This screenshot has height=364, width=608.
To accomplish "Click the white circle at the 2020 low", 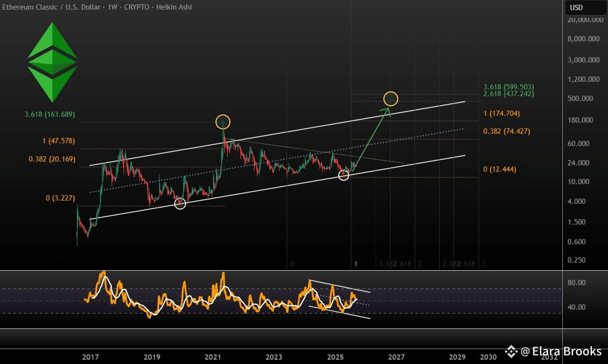I will (180, 203).
